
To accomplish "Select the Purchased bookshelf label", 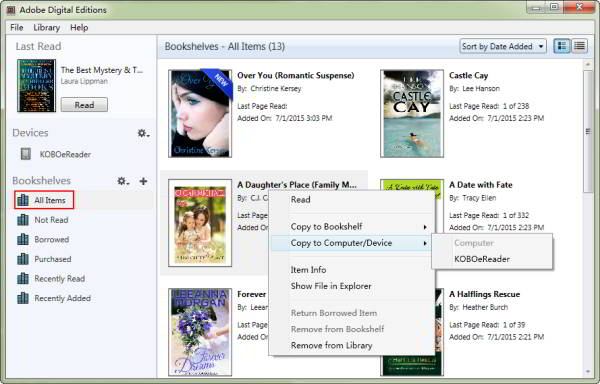I will 53,259.
